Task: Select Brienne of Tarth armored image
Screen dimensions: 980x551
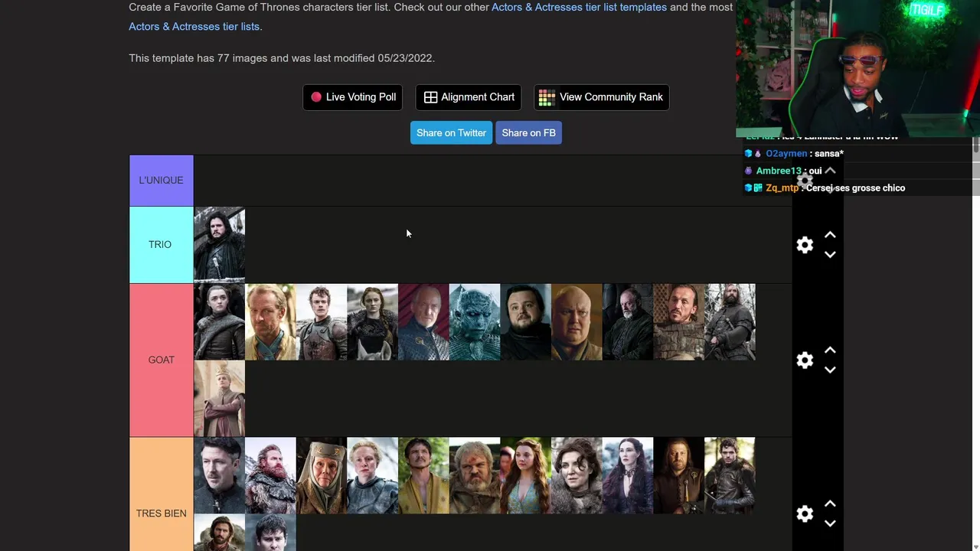Action: tap(372, 475)
